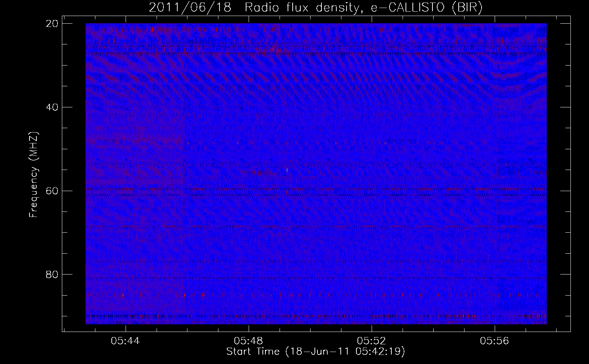Click the 05:44 time tick label
The height and width of the screenshot is (364, 589).
point(126,341)
